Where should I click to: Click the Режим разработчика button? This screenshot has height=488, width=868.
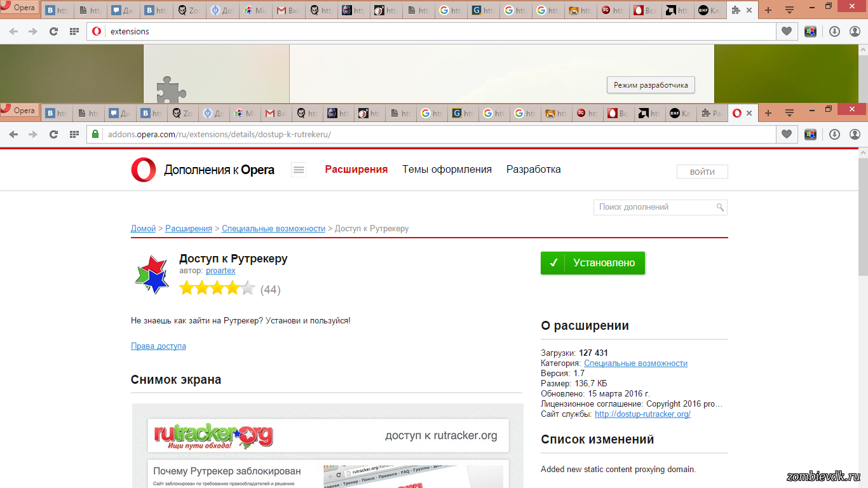[651, 85]
